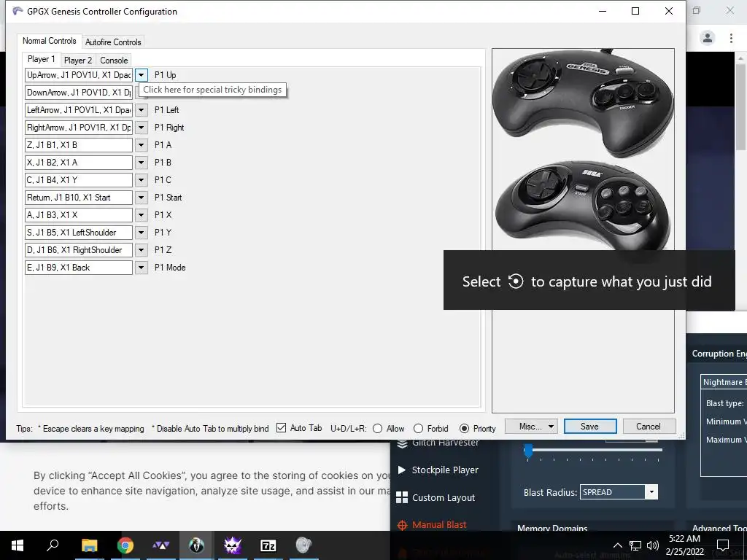Open the Blast Radius SPREAD combo box
Screen dimensions: 747x560
tap(619, 492)
